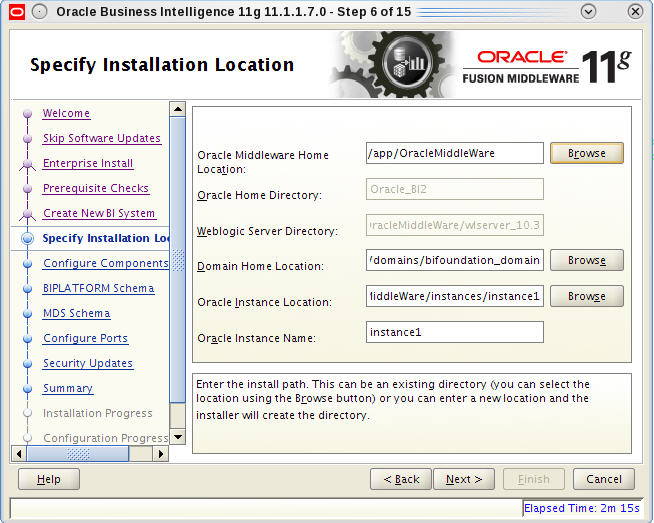The height and width of the screenshot is (523, 654).
Task: Open the Welcome step link
Action: (x=66, y=113)
